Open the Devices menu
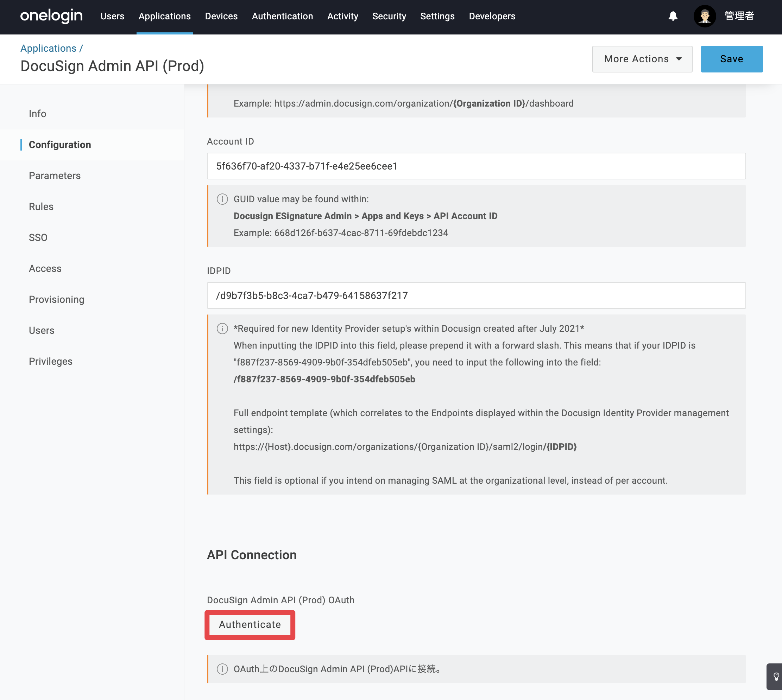 click(x=221, y=16)
